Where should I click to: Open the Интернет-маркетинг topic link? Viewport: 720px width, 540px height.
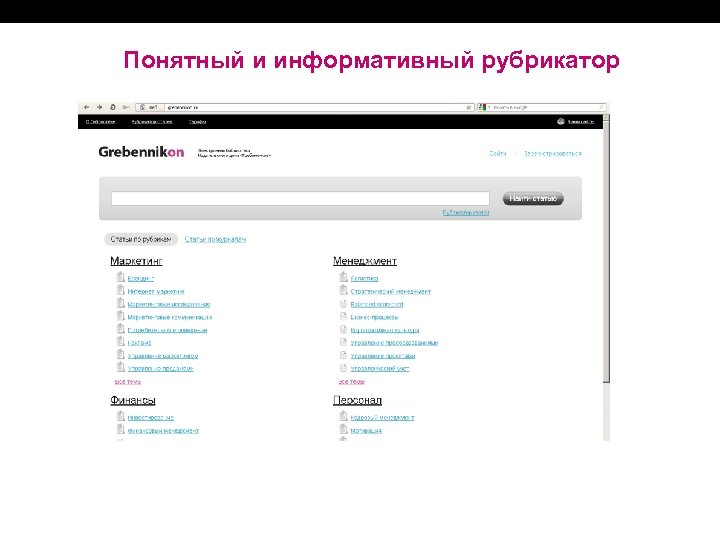click(x=156, y=292)
